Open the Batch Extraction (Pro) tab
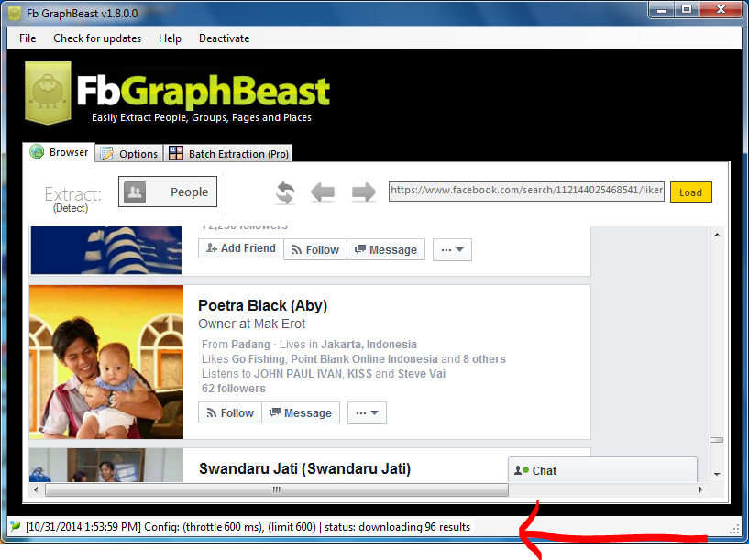The image size is (749, 560). point(228,154)
